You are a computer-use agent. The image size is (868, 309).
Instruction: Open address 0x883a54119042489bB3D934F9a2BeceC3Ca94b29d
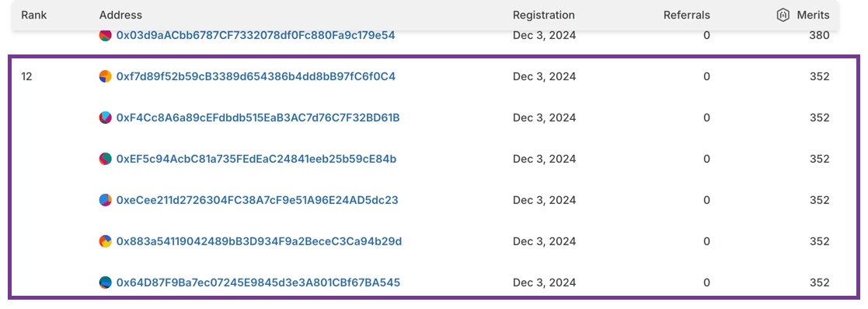[x=259, y=241]
